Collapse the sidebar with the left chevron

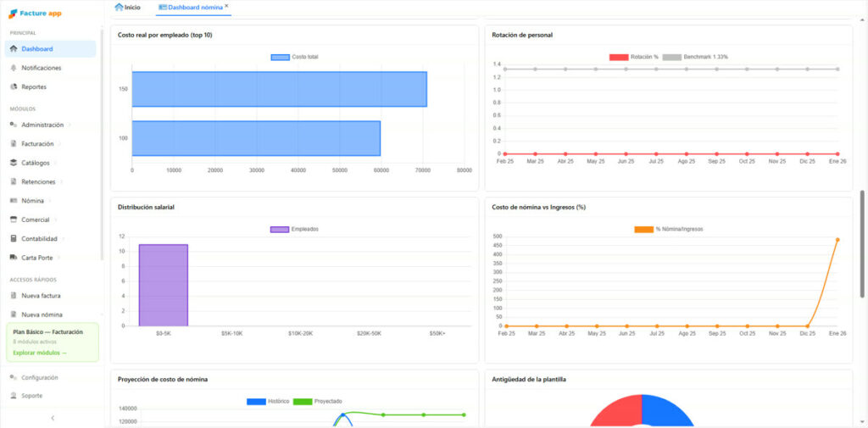(x=53, y=418)
